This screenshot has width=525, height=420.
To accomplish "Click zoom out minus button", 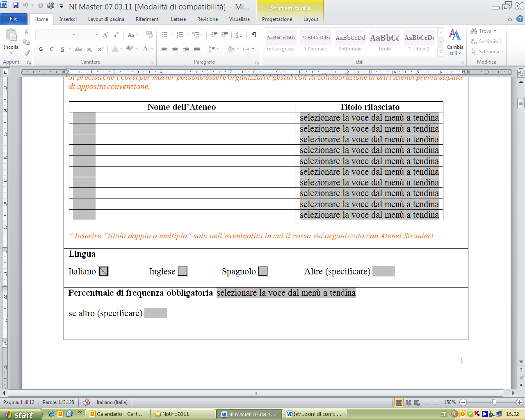I will click(463, 403).
